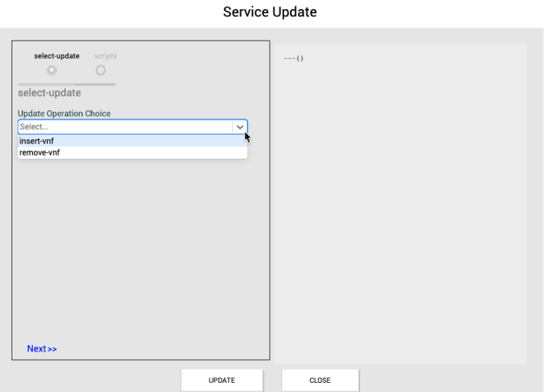Click the step progress bar under the steps
The height and width of the screenshot is (392, 544).
(x=66, y=84)
